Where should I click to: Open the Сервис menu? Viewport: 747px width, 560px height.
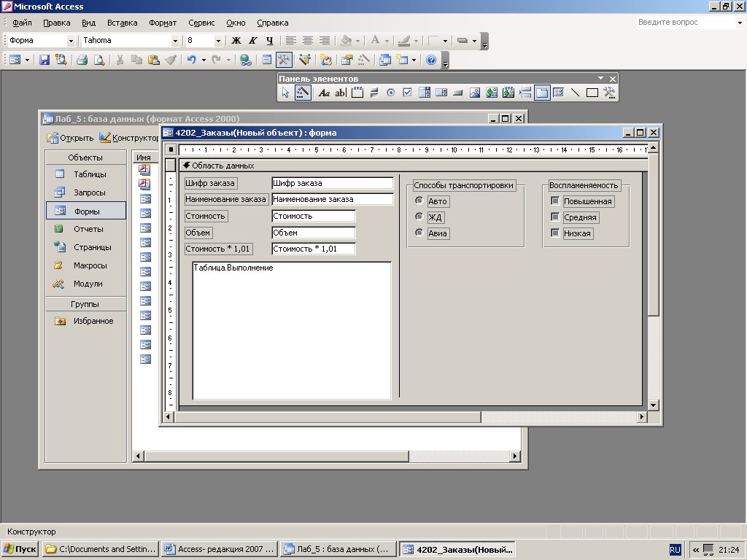(201, 23)
